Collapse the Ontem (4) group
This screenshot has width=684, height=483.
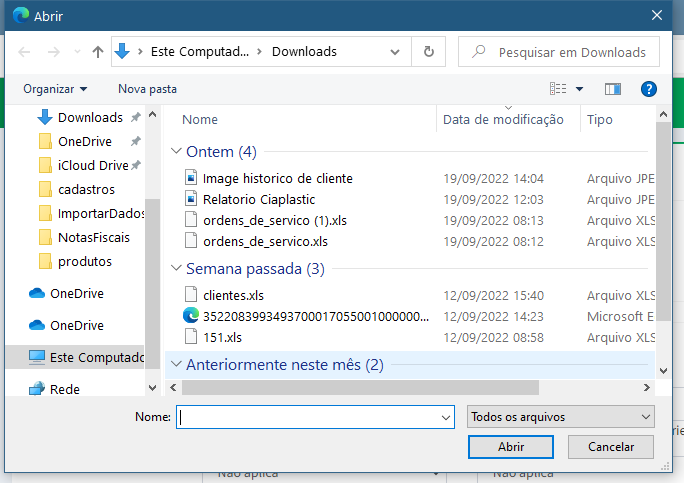point(175,152)
